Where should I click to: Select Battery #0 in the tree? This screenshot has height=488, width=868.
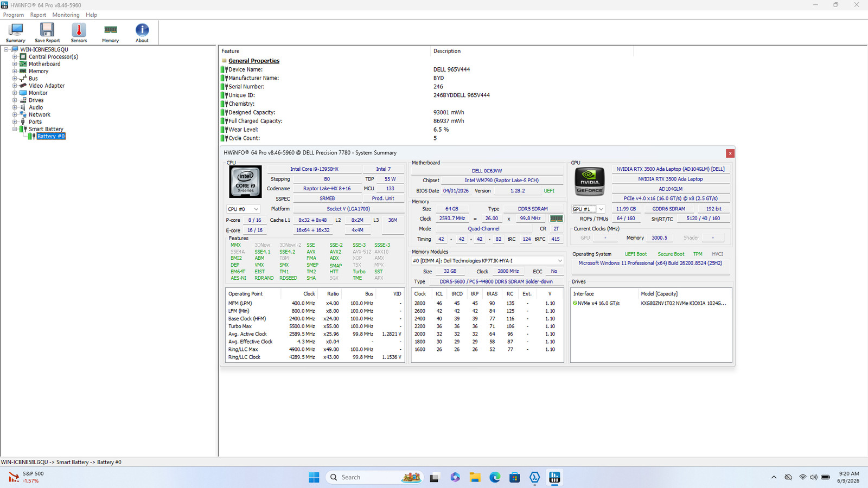[51, 136]
